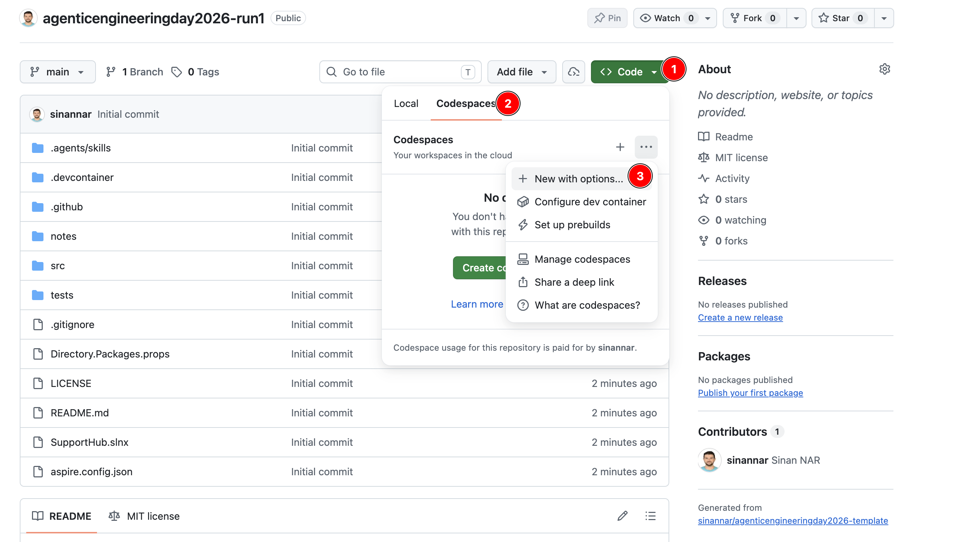
Task: Open SupportHub.slnx file
Action: coord(89,442)
